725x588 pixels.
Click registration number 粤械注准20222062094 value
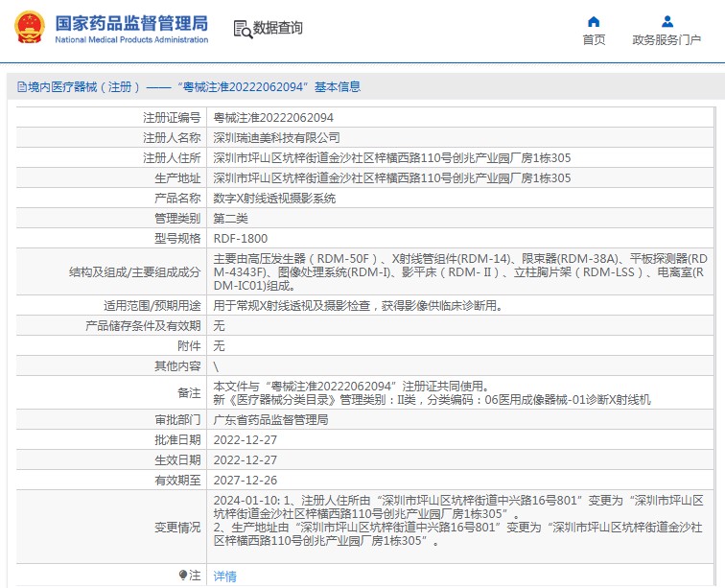(273, 118)
